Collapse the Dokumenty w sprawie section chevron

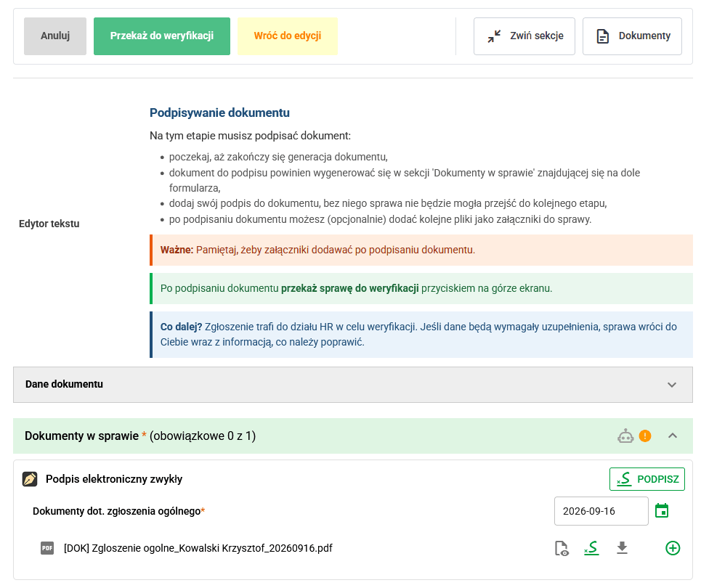click(x=673, y=436)
